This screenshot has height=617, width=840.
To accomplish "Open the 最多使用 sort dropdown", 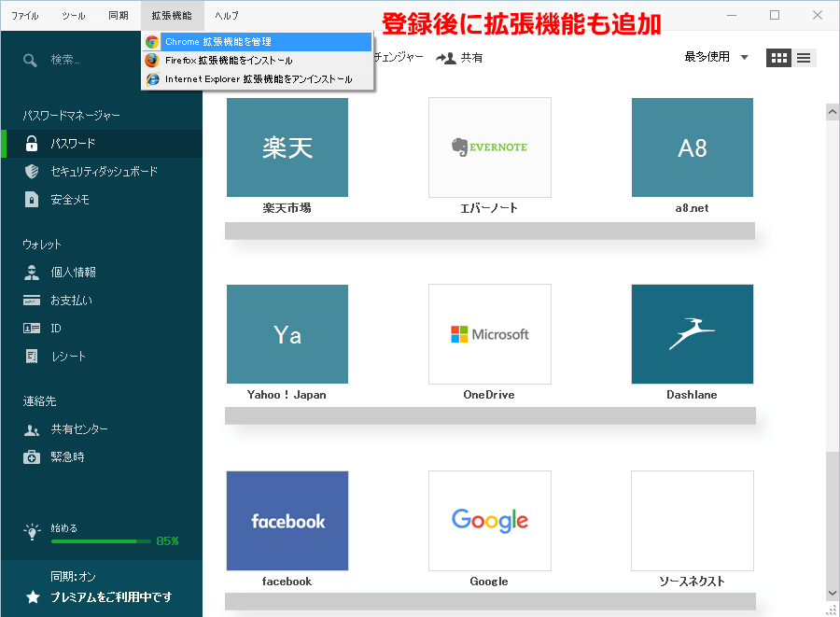I will (716, 57).
